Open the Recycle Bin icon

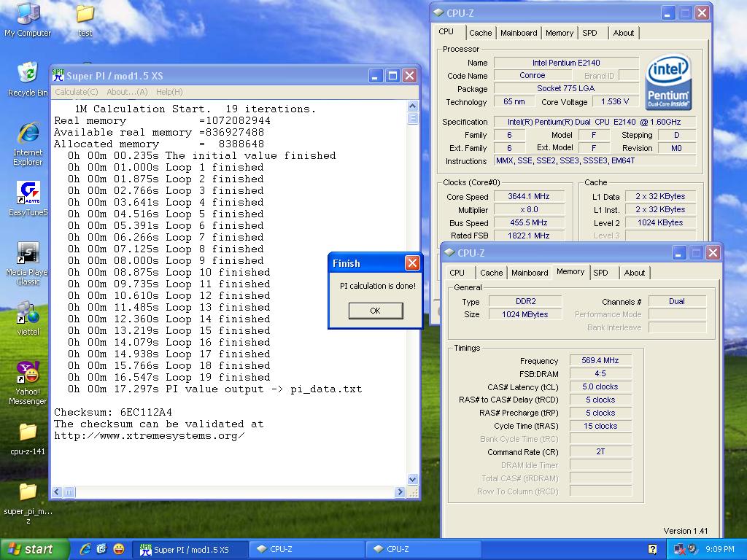click(x=28, y=79)
